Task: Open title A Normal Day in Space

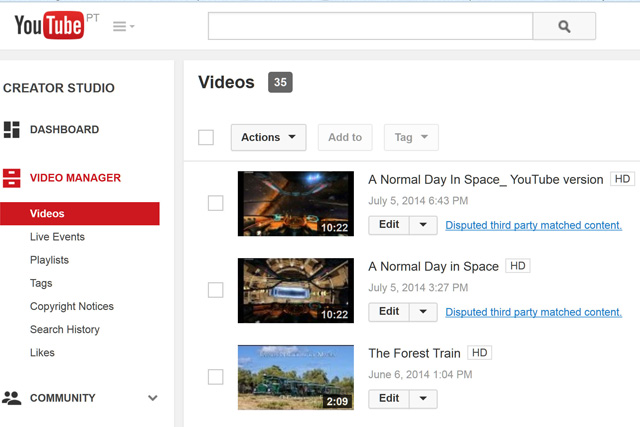Action: pos(433,267)
